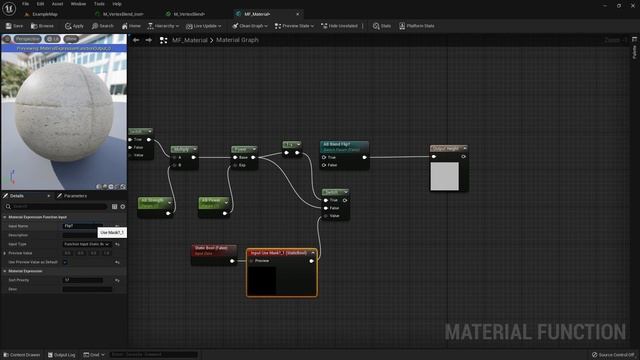Open Search in the toolbar
This screenshot has width=640, height=360.
click(102, 26)
